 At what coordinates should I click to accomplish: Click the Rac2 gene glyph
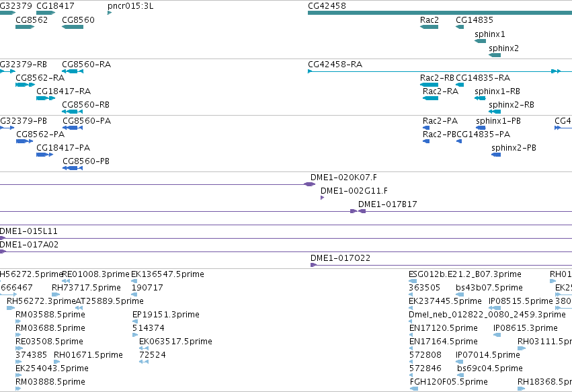[429, 27]
